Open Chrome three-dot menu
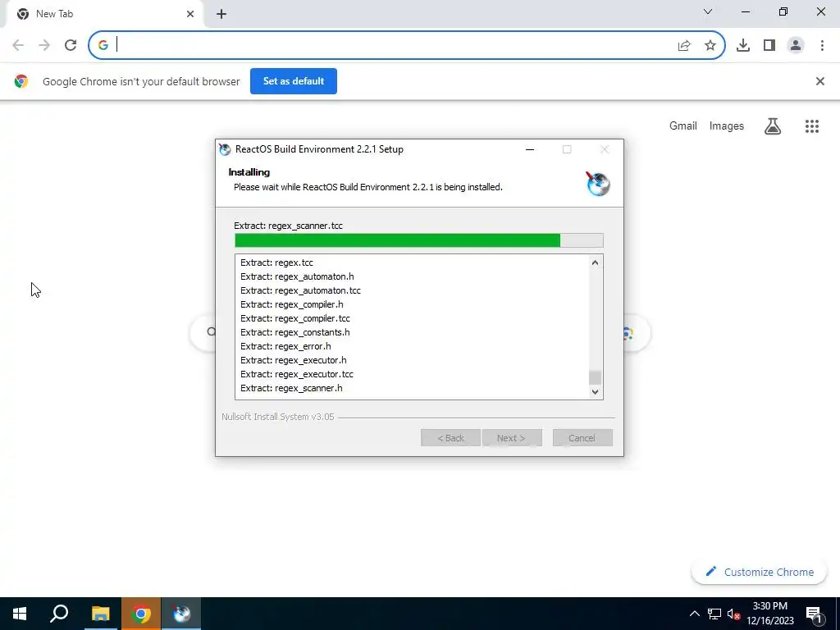 (x=822, y=46)
